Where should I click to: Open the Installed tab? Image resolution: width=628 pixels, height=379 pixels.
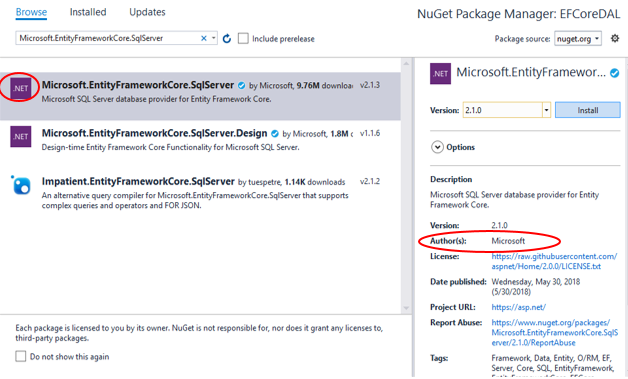click(88, 12)
